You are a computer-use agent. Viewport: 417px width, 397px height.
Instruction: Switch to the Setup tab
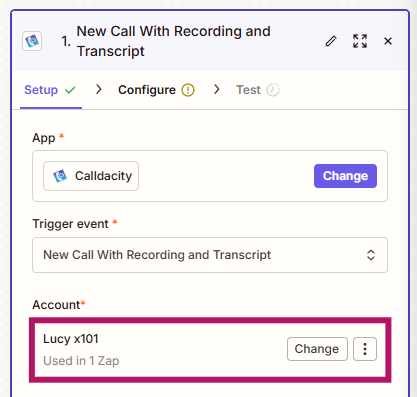pos(50,90)
